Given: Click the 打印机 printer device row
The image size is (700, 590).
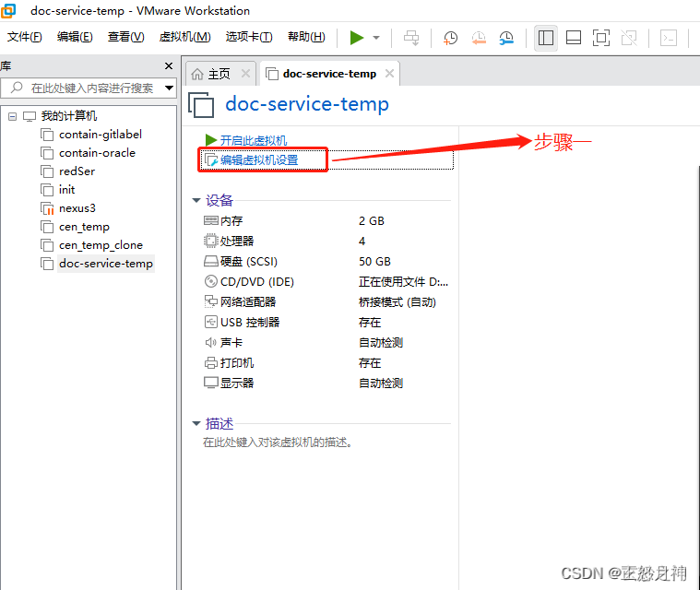Looking at the screenshot, I should pos(326,363).
